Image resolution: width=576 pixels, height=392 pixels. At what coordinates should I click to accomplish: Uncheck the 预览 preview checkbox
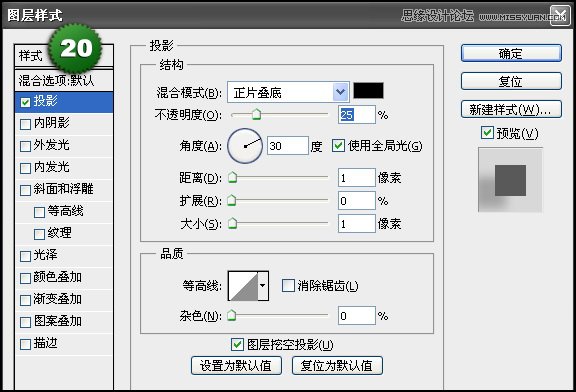[x=487, y=133]
